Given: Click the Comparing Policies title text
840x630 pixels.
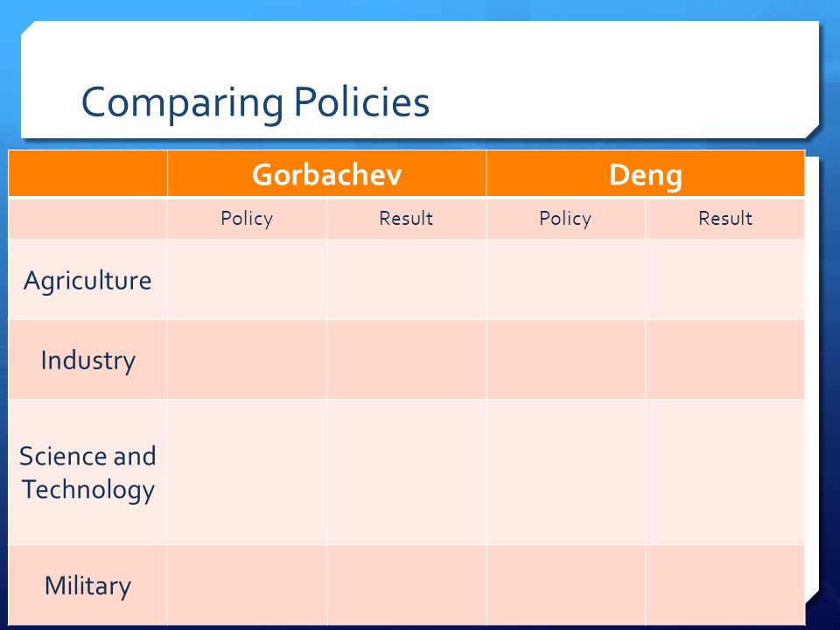Looking at the screenshot, I should (255, 103).
